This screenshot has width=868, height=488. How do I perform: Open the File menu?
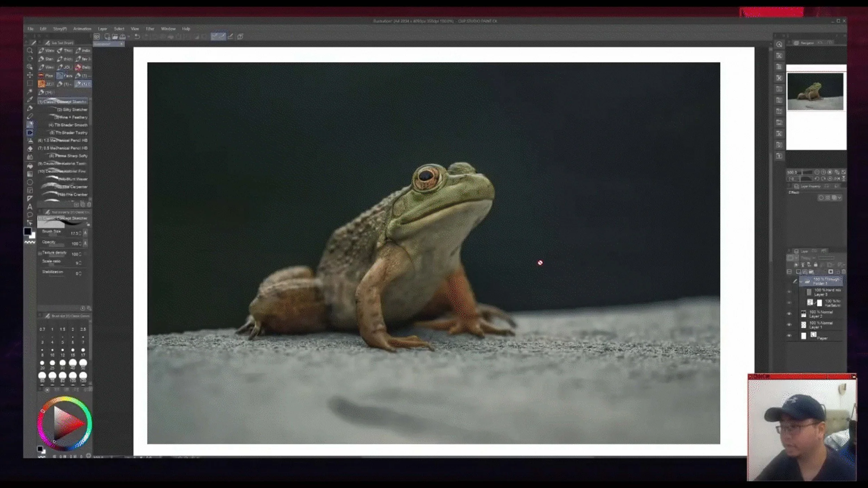pos(31,29)
